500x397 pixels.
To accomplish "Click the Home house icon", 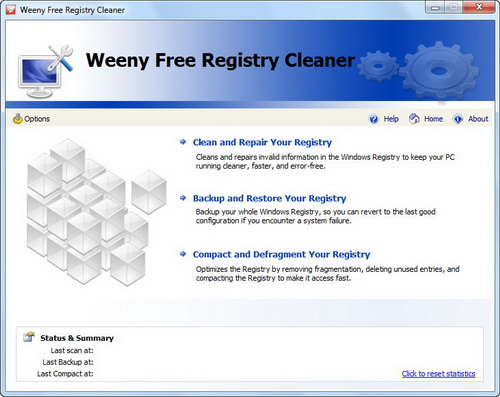I will (414, 118).
